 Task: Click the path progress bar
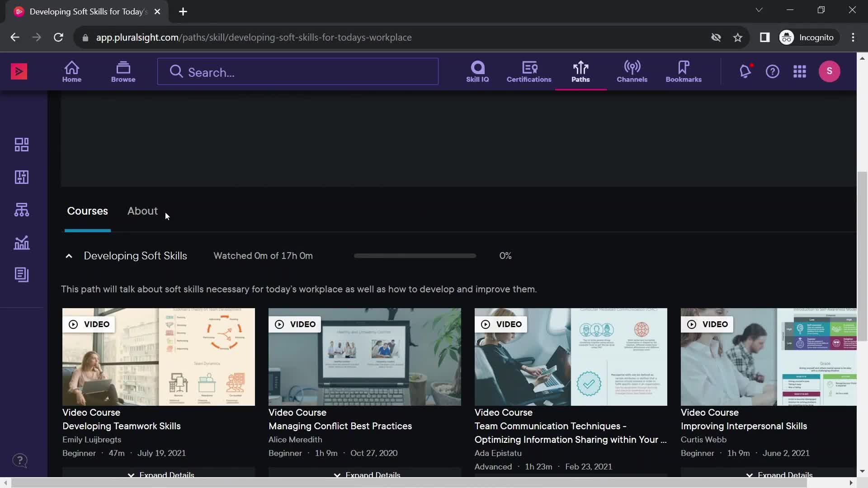pyautogui.click(x=415, y=256)
